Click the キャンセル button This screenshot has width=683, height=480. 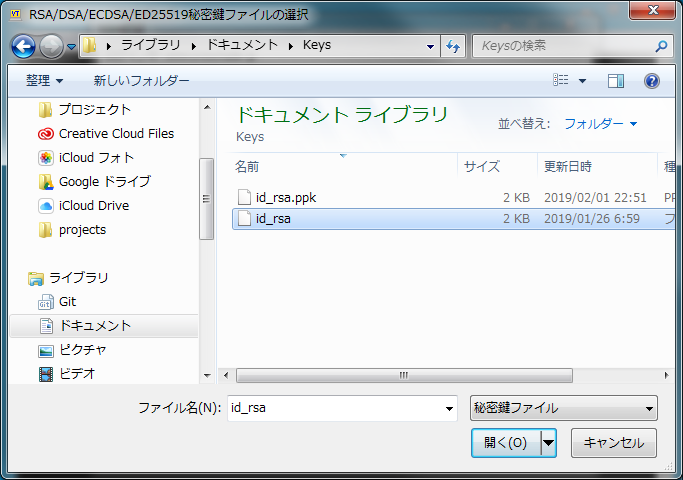(613, 443)
